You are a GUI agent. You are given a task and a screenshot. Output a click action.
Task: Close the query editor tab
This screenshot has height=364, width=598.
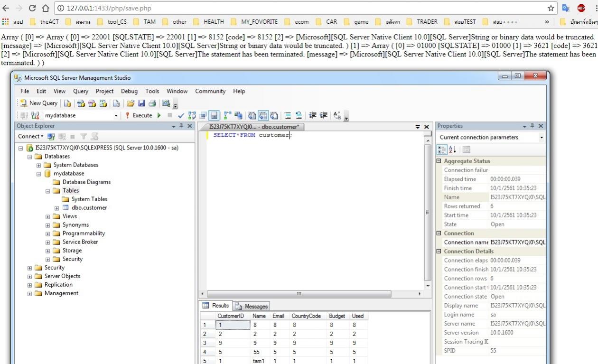tap(426, 127)
